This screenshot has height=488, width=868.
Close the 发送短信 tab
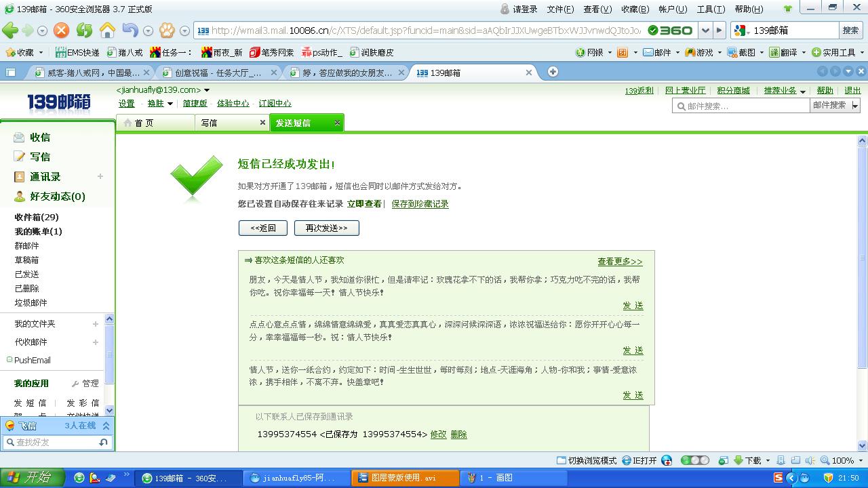pos(337,123)
